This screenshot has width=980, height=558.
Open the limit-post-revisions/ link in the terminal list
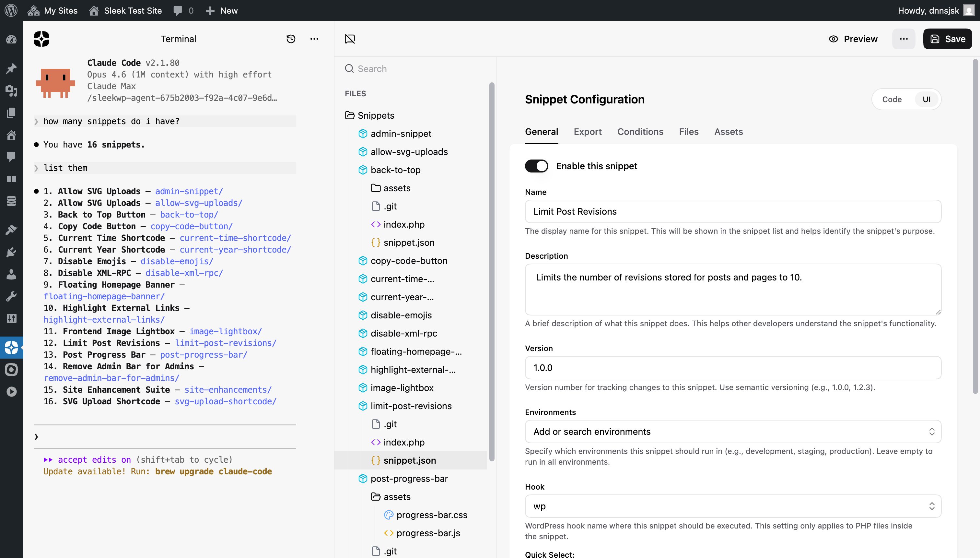coord(225,343)
